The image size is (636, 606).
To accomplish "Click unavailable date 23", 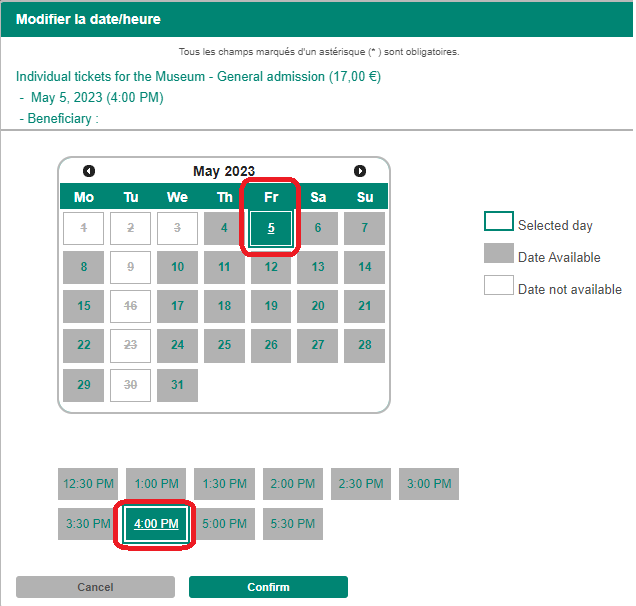I will pos(130,345).
